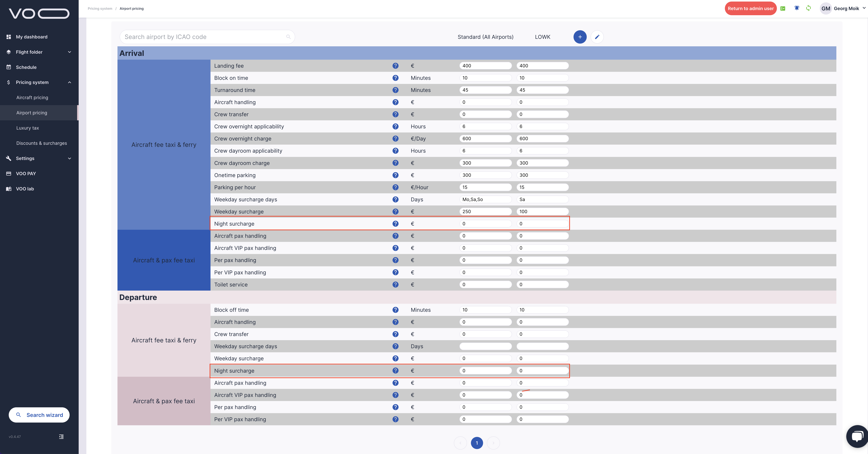Collapse the sidebar via menu icon
The height and width of the screenshot is (454, 868).
click(x=61, y=437)
